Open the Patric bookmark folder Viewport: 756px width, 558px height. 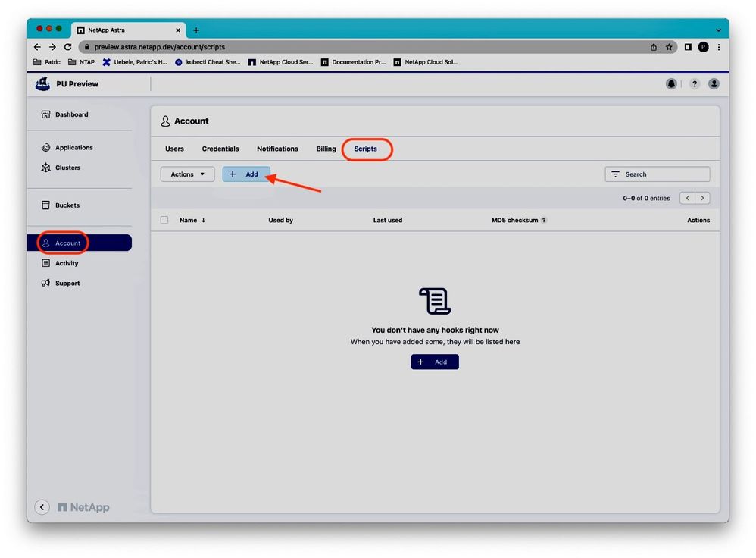(x=47, y=61)
